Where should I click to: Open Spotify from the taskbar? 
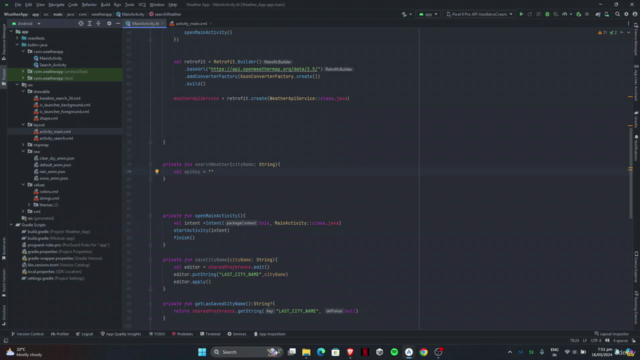pyautogui.click(x=394, y=352)
